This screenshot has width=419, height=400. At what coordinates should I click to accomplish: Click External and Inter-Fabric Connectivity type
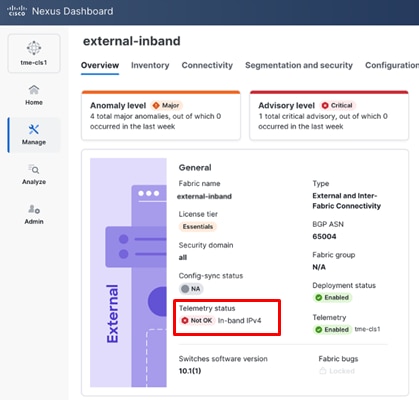(x=346, y=201)
